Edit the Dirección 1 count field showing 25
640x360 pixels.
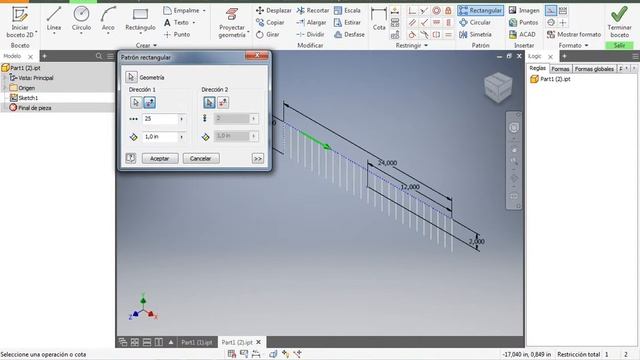point(160,119)
